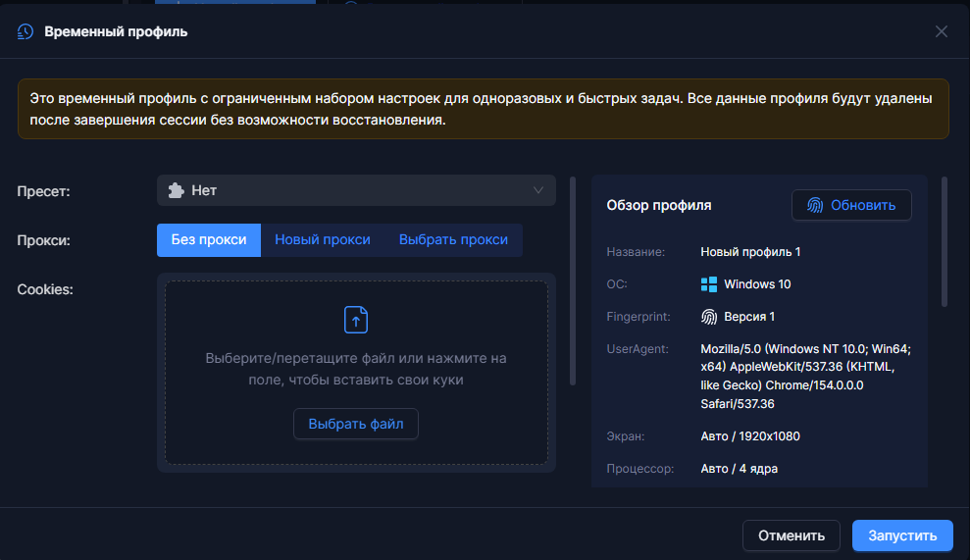Click the screen value Авто / 1920x1080
The image size is (970, 560).
tap(749, 436)
